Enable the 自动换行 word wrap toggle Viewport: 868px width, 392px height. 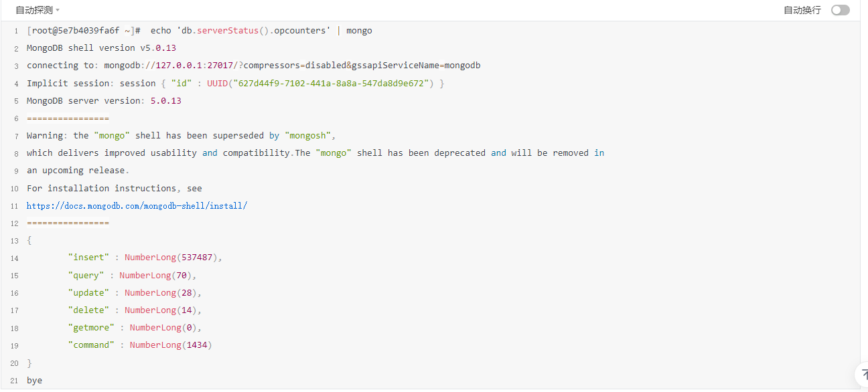click(840, 10)
